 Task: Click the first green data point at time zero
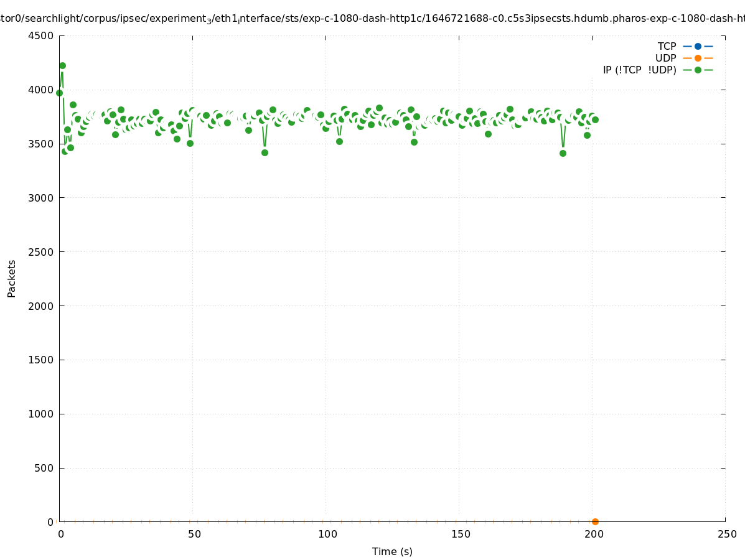(x=59, y=93)
